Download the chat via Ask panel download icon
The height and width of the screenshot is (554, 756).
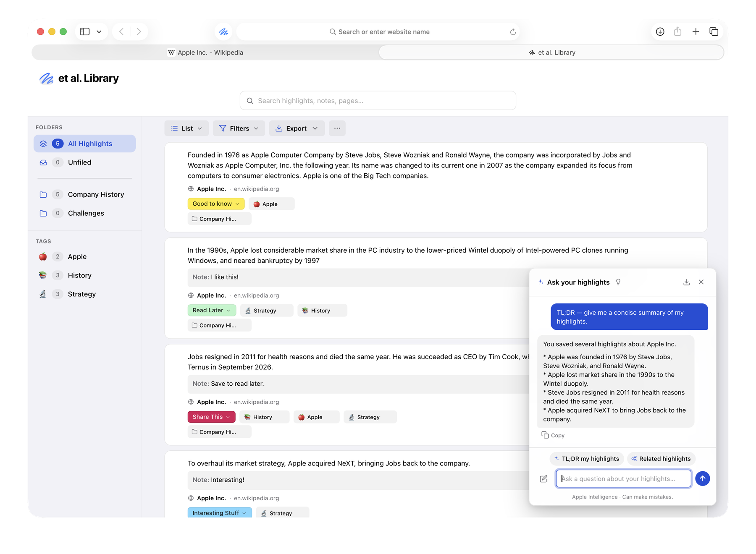tap(687, 282)
